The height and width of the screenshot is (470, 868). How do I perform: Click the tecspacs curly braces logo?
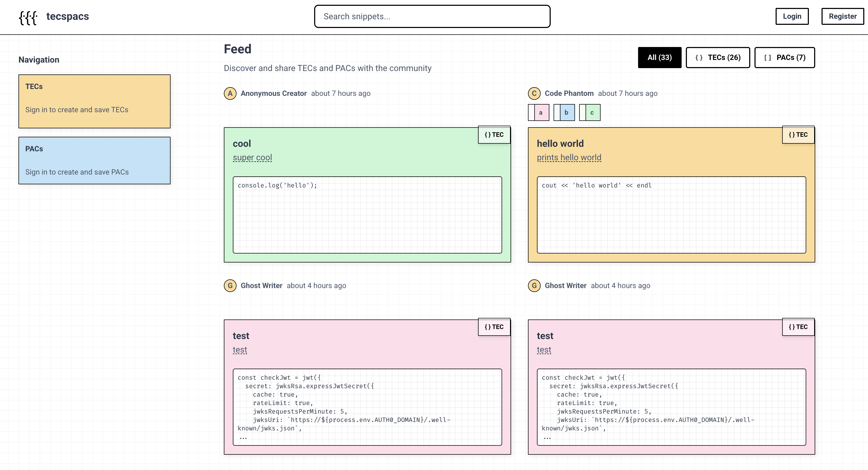28,17
